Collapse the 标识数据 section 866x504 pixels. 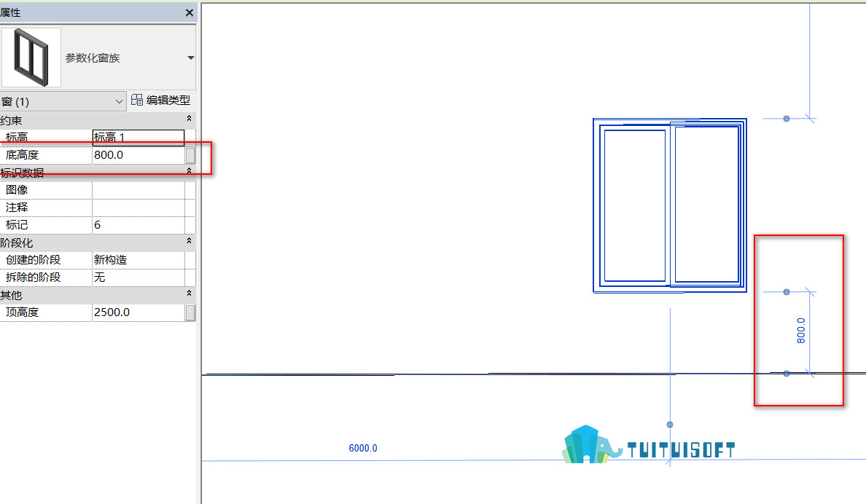pyautogui.click(x=189, y=171)
